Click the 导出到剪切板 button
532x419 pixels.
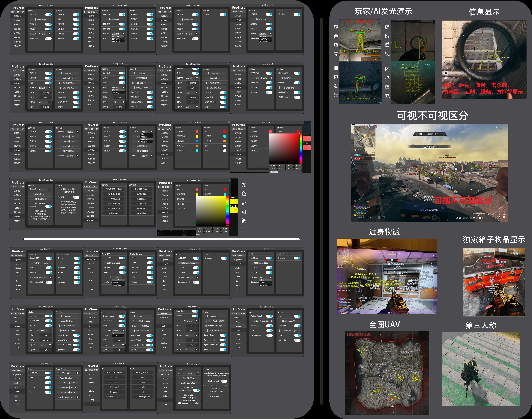(142, 213)
